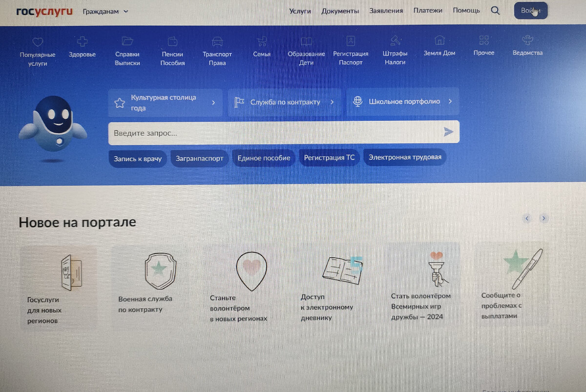Image resolution: width=586 pixels, height=392 pixels.
Task: Open the Популярные услуги heart icon
Action: tap(38, 42)
